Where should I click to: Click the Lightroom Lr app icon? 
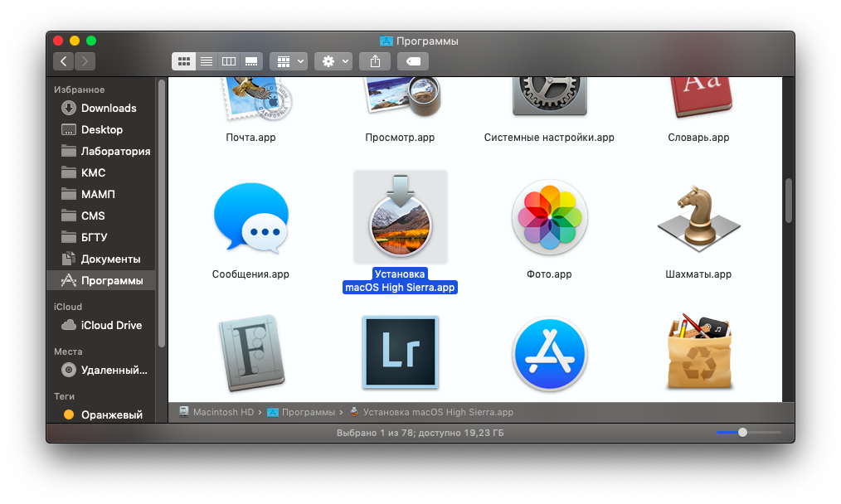pyautogui.click(x=400, y=352)
